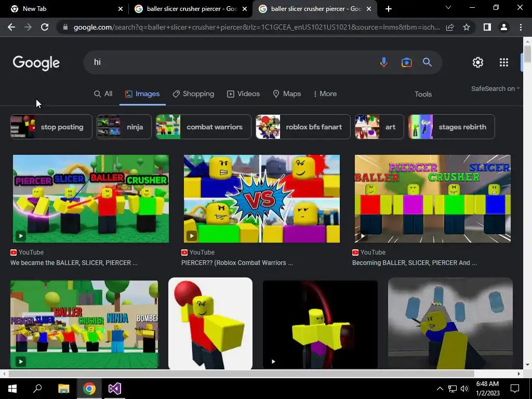Open the We became the BALLER thumbnail

(x=90, y=199)
